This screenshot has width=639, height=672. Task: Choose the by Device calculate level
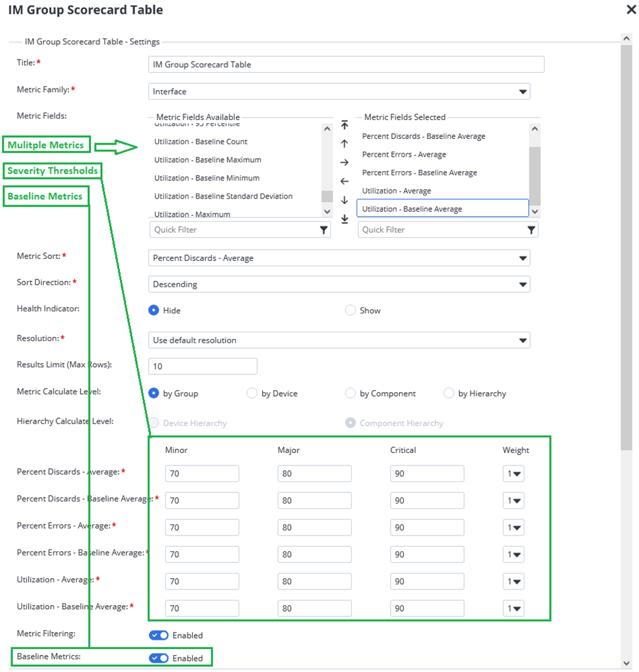[252, 393]
